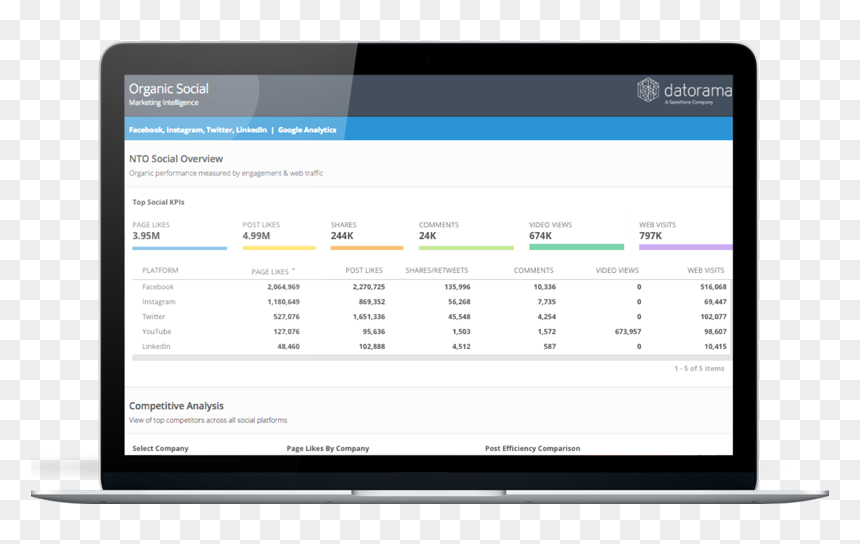This screenshot has height=544, width=860.
Task: Click the table's horizontal scrollbar
Action: [432, 358]
